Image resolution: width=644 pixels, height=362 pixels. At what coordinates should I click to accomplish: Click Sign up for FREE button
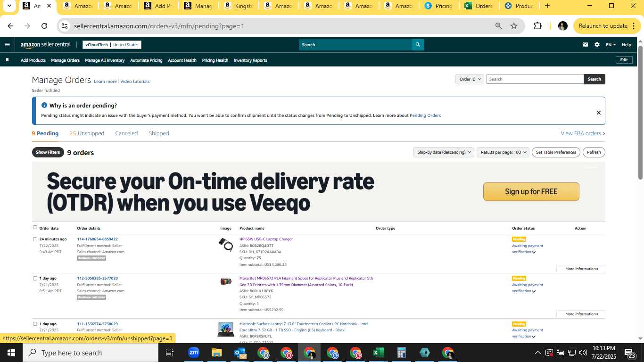click(531, 191)
